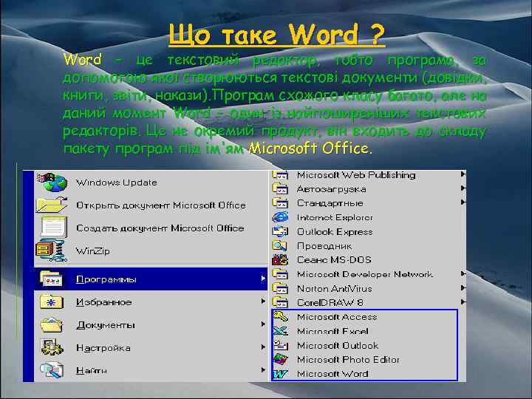This screenshot has width=532, height=399.
Task: Open the Избранное menu entry
Action: (151, 301)
